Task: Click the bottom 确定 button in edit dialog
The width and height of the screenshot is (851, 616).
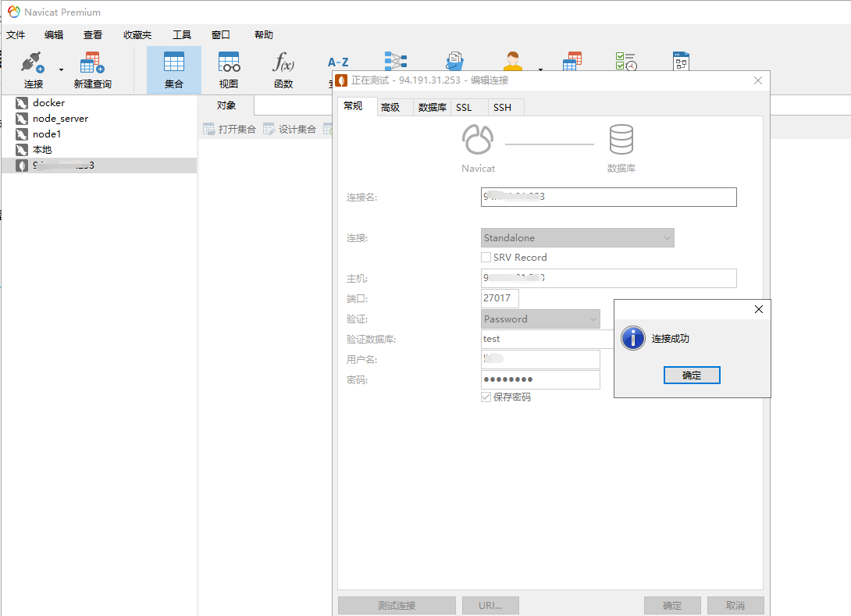Action: 672,605
